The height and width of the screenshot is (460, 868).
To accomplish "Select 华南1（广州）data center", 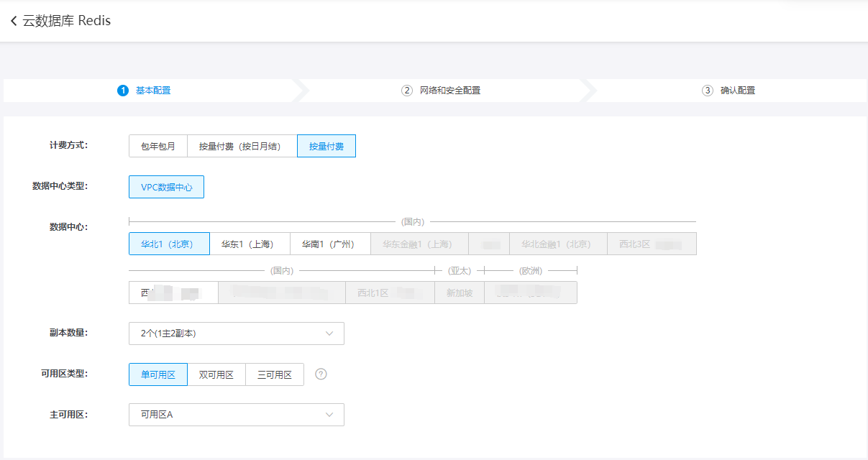I will 330,244.
